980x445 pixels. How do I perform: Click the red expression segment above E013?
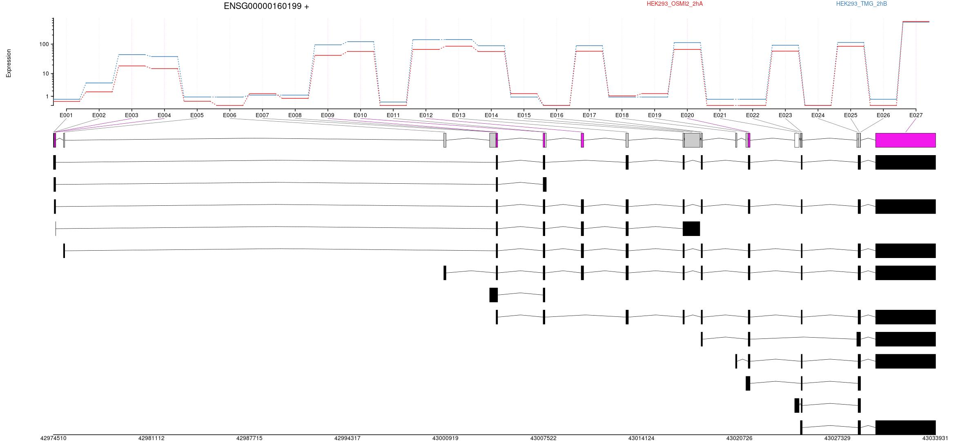459,46
